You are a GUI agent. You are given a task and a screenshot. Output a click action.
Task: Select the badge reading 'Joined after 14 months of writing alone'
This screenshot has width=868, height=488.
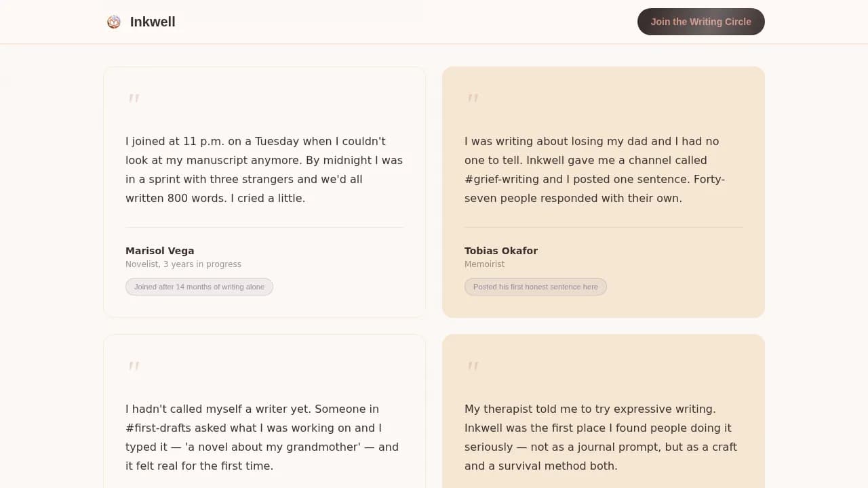point(199,287)
